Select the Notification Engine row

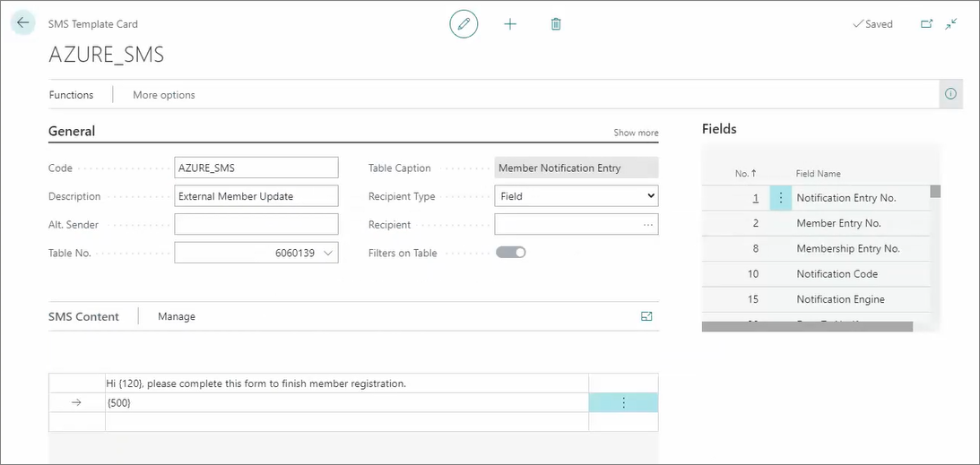[816, 299]
